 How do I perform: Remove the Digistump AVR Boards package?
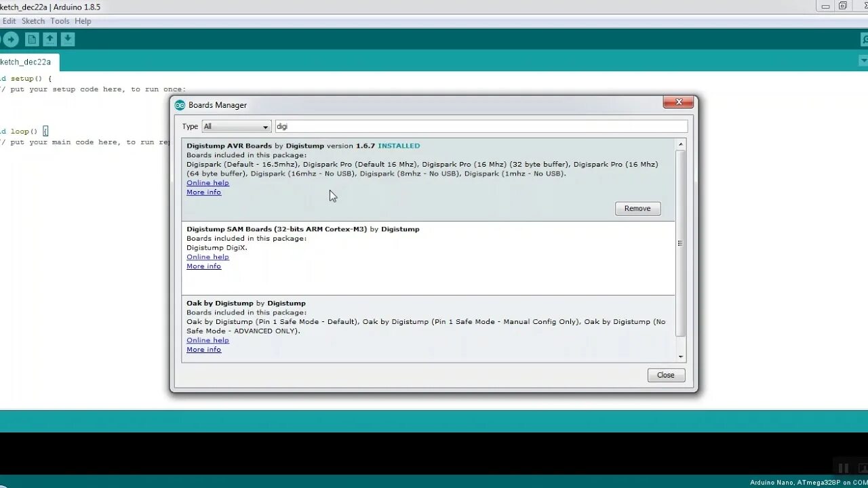tap(637, 208)
